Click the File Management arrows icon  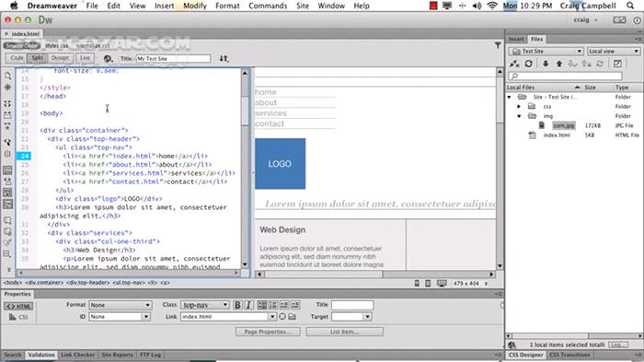click(x=224, y=59)
